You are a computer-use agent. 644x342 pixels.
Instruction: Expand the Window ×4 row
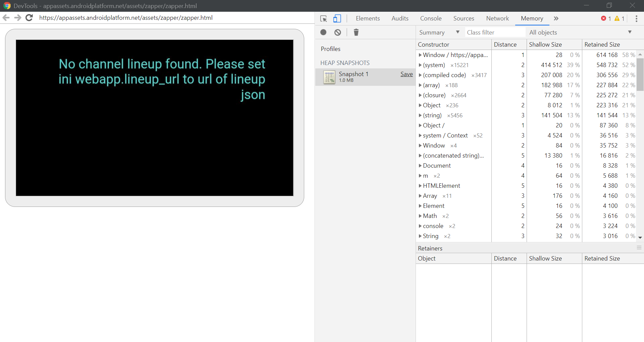(420, 146)
